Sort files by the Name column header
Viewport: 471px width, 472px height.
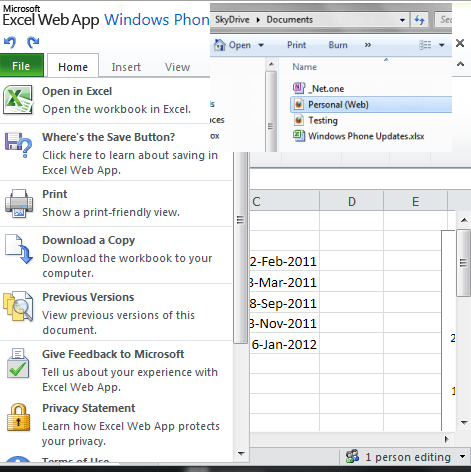[x=305, y=67]
